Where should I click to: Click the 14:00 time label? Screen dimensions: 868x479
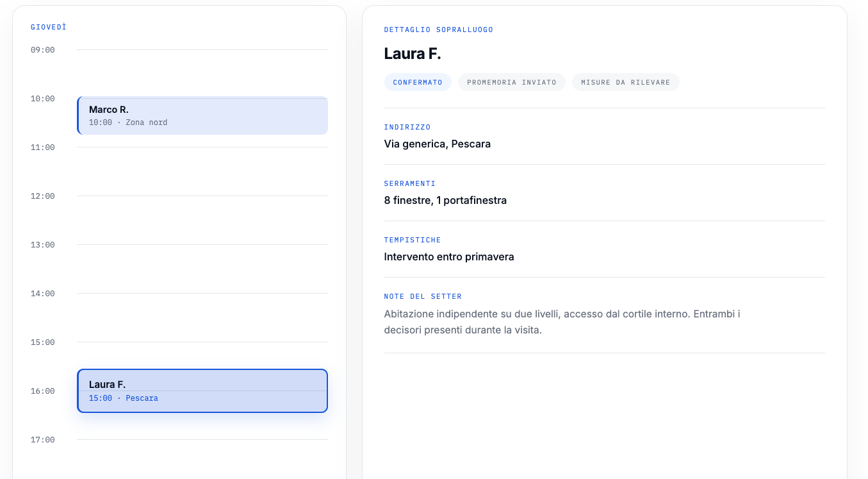tap(43, 294)
